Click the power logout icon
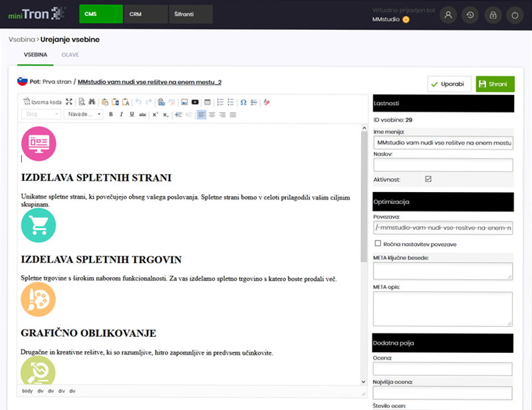532x410 pixels. 515,15
